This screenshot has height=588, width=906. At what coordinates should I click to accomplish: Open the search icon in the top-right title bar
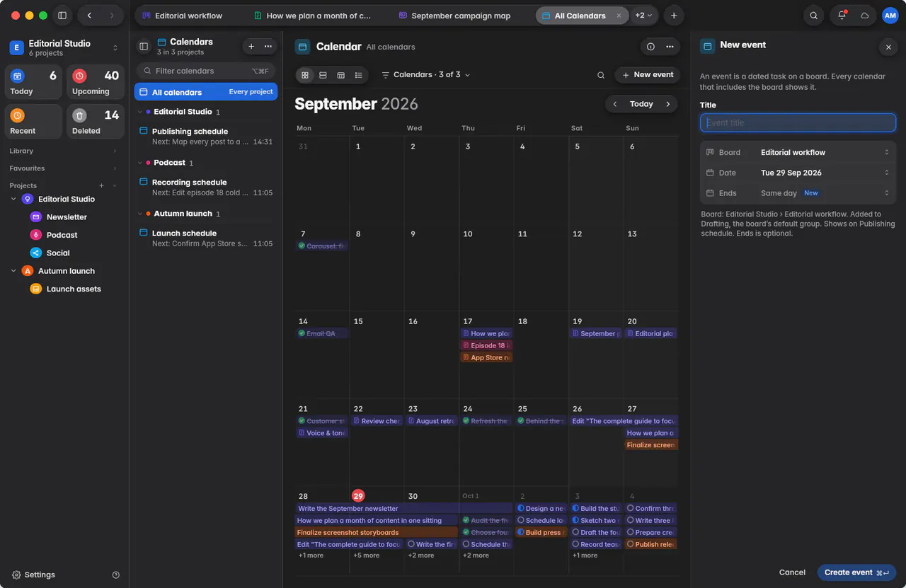(814, 16)
